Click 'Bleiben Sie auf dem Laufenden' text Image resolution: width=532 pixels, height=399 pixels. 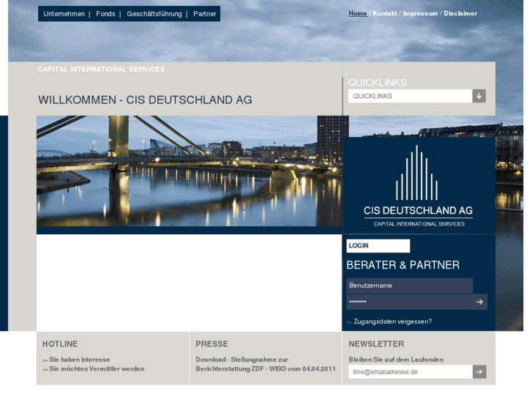tap(396, 359)
